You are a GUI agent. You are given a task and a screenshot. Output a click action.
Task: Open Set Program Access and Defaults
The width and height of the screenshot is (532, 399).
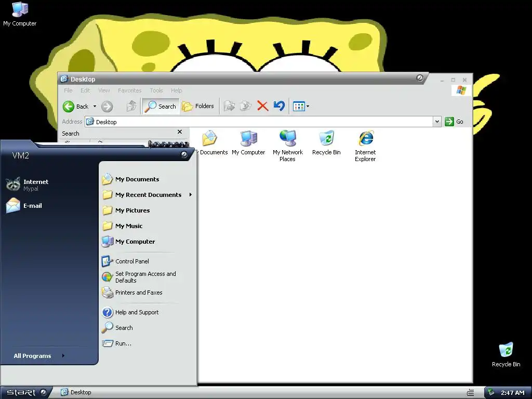tap(139, 277)
